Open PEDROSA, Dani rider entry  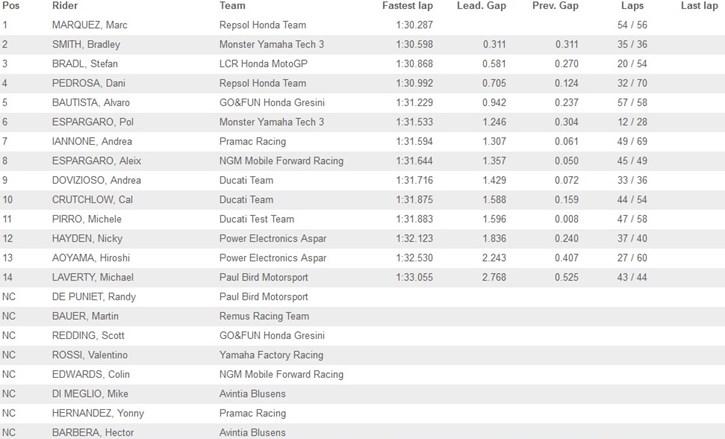point(89,83)
